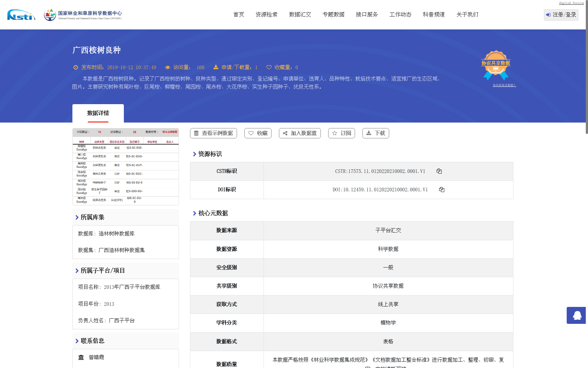Collapse the 核心元数据 section chevron

194,213
